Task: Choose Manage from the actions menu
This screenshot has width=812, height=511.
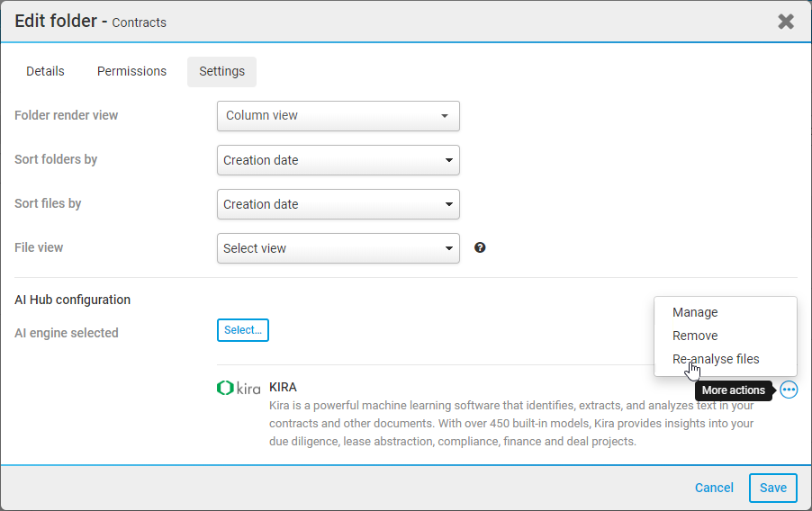Action: (695, 312)
